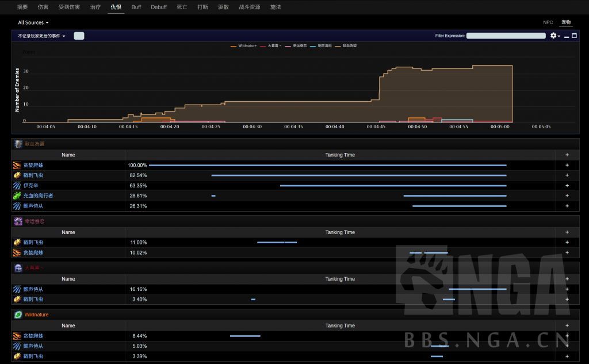Screen dimensions: 589x364
Task: Open the Debuff tab
Action: (x=159, y=7)
